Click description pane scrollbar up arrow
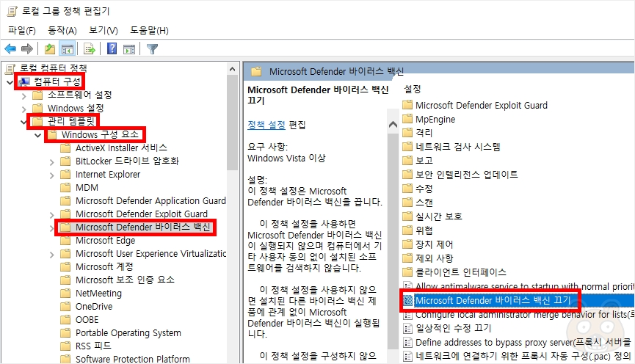Image resolution: width=635 pixels, height=364 pixels. (x=393, y=125)
